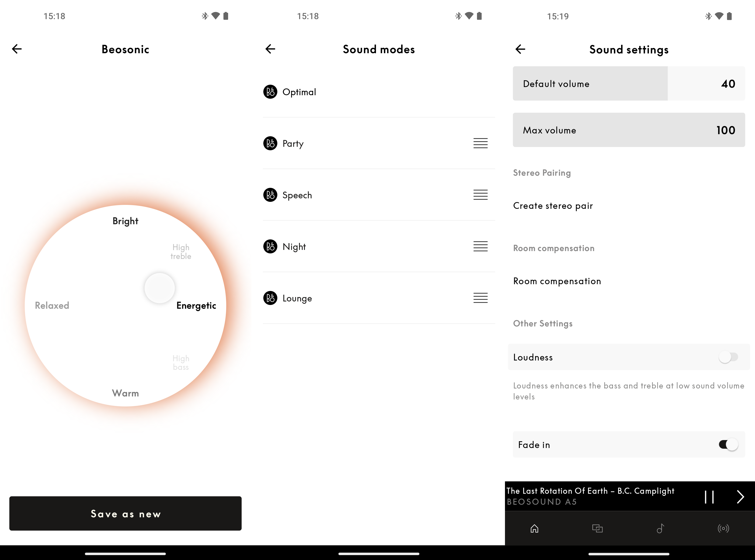This screenshot has width=755, height=560.
Task: Open the now playing track bar
Action: [630, 496]
